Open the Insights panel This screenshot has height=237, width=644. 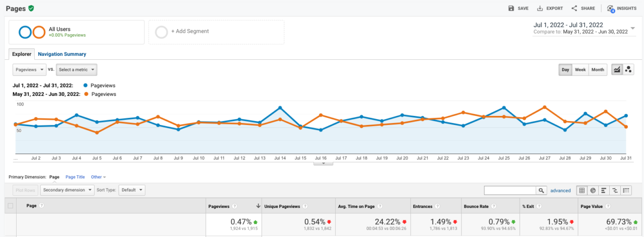click(611, 9)
